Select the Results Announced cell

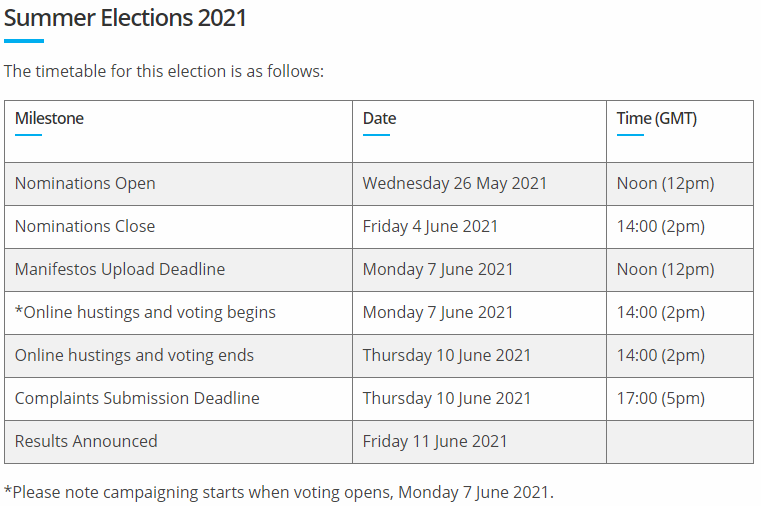pyautogui.click(x=86, y=442)
